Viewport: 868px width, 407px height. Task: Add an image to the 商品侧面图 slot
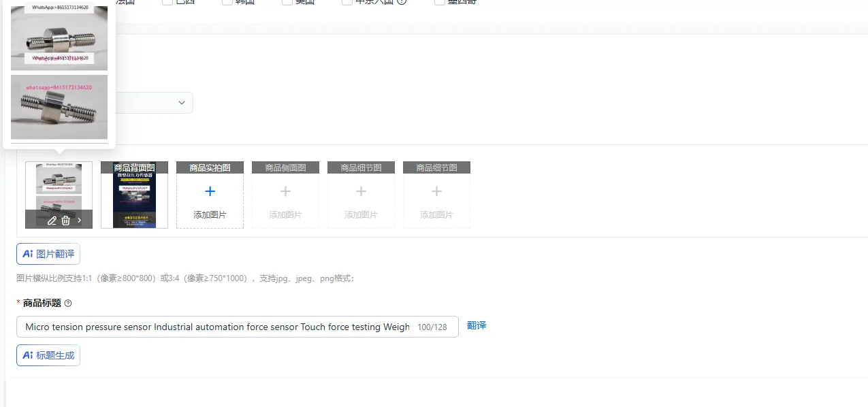tap(285, 200)
